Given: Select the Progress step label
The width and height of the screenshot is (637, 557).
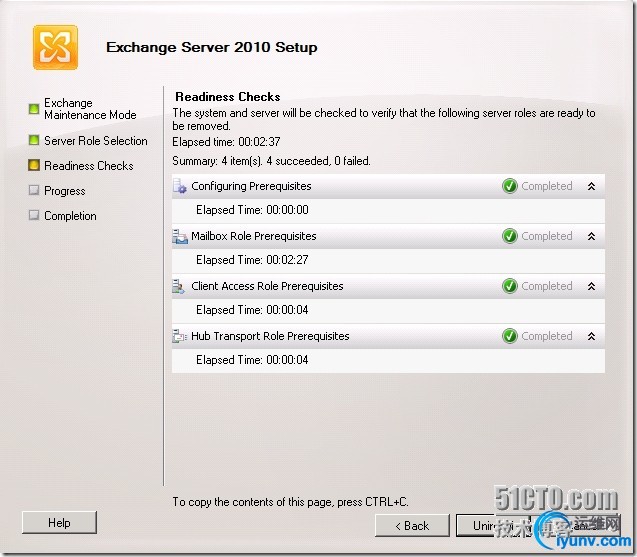Looking at the screenshot, I should (65, 191).
